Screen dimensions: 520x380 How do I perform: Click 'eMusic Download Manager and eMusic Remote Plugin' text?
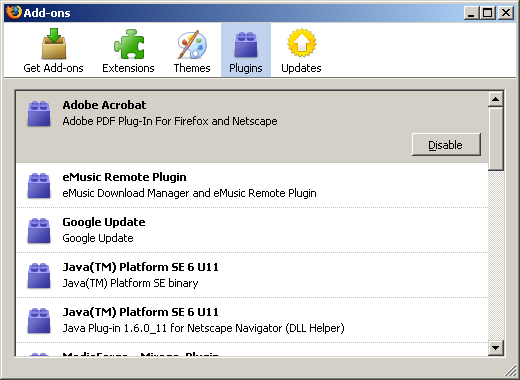tap(189, 193)
